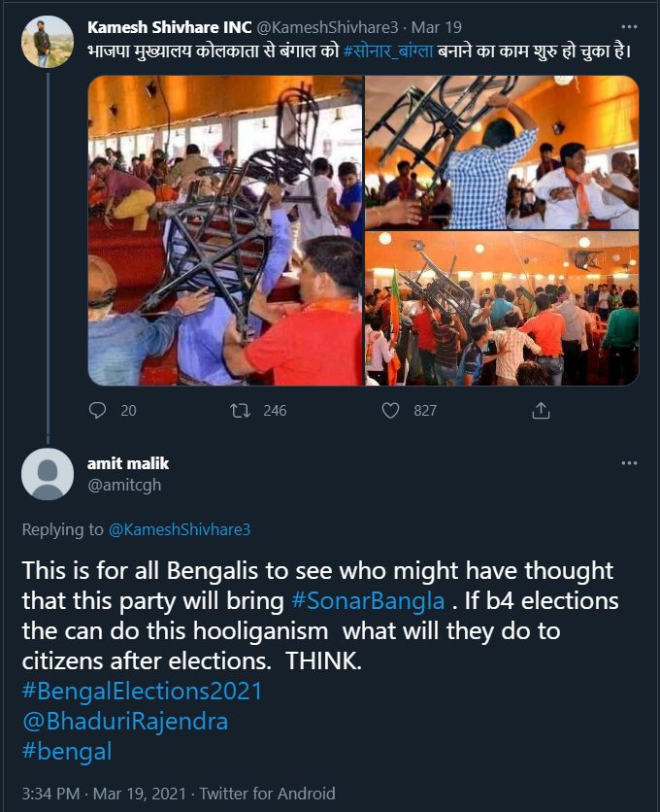Viewport: 660px width, 812px height.
Task: View the bottom-right crowd photo
Action: pos(502,309)
